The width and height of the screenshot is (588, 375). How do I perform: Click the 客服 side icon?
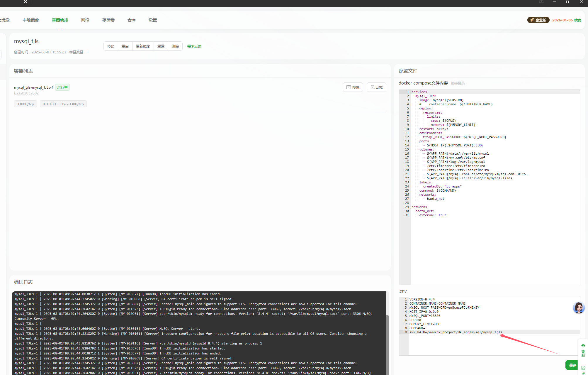tap(583, 350)
